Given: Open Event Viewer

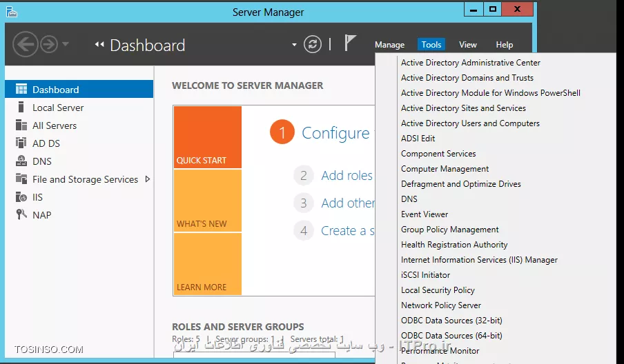Looking at the screenshot, I should pos(425,214).
